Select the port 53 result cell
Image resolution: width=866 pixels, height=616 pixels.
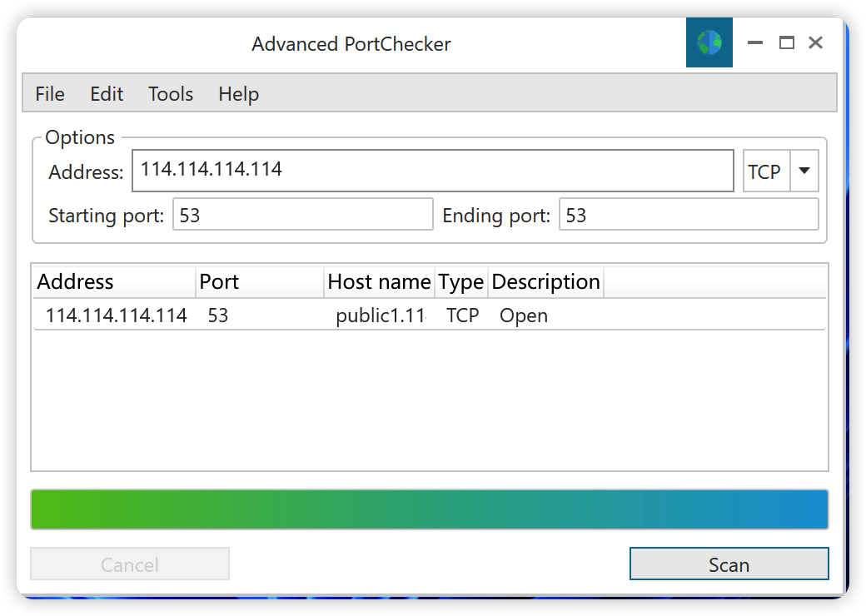(217, 315)
